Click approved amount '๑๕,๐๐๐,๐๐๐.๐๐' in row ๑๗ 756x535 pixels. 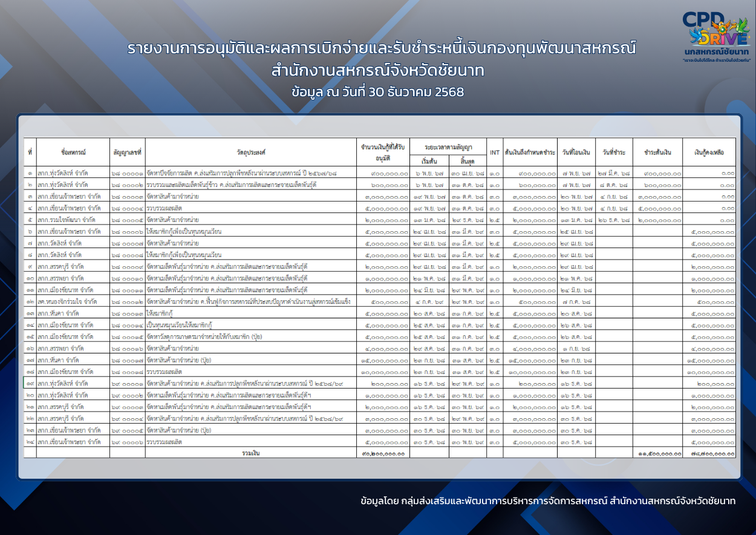(x=385, y=359)
